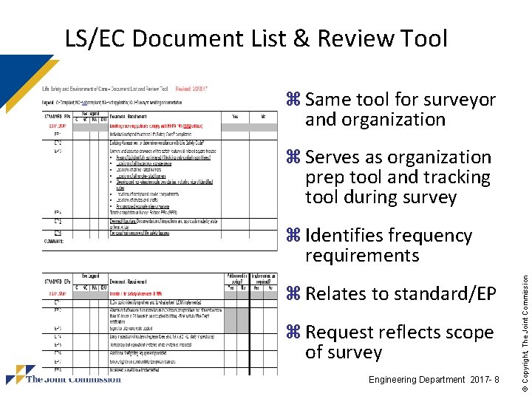Select the text Request reflects scope of survey
This screenshot has width=532, height=399.
(399, 342)
